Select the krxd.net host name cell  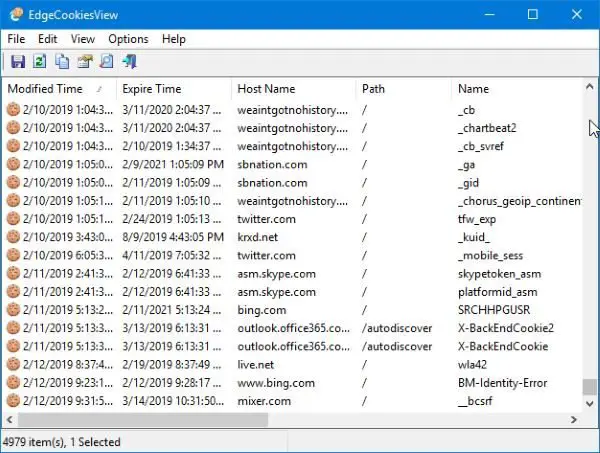click(258, 237)
